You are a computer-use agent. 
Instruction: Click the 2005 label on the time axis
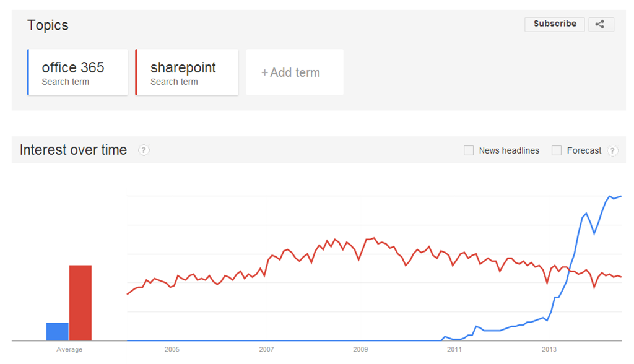[x=172, y=350]
